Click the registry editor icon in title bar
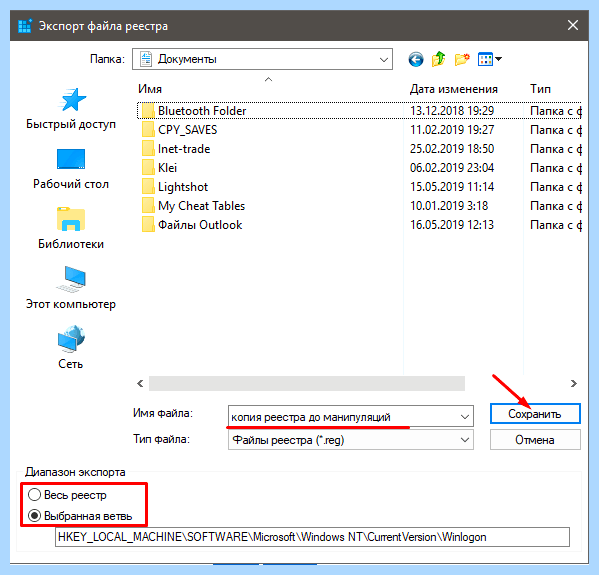This screenshot has height=575, width=599. tap(25, 26)
